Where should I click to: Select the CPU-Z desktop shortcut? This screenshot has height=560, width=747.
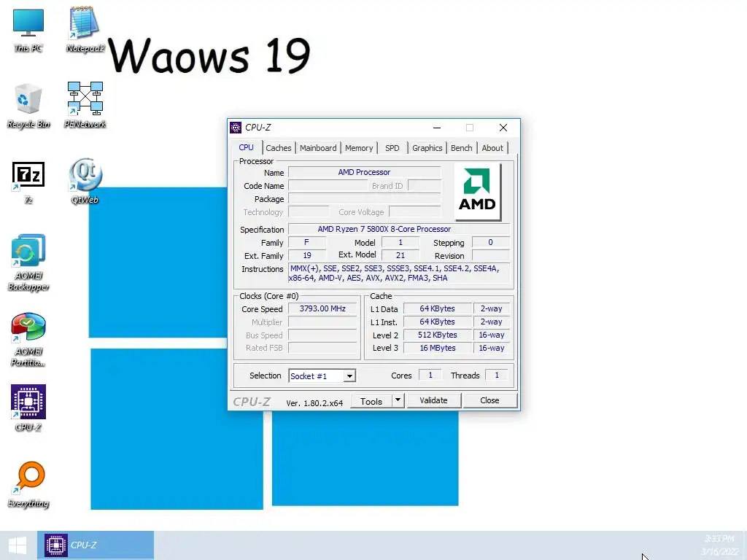pos(28,408)
